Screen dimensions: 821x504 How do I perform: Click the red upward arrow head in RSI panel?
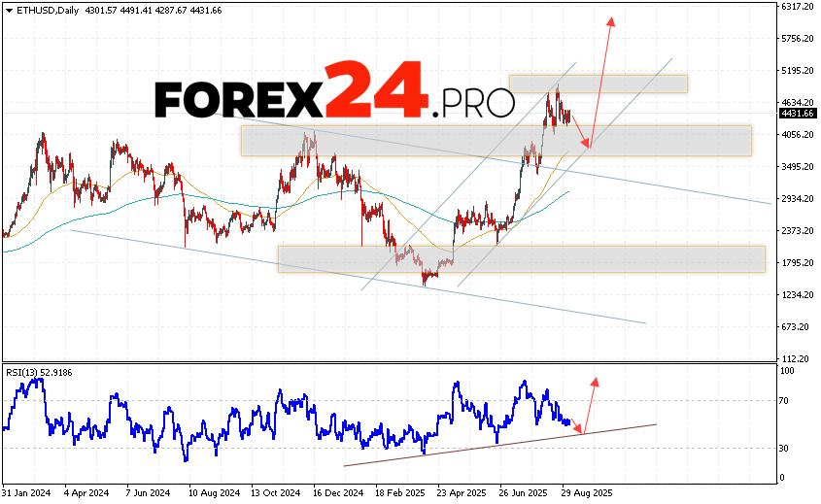[594, 379]
